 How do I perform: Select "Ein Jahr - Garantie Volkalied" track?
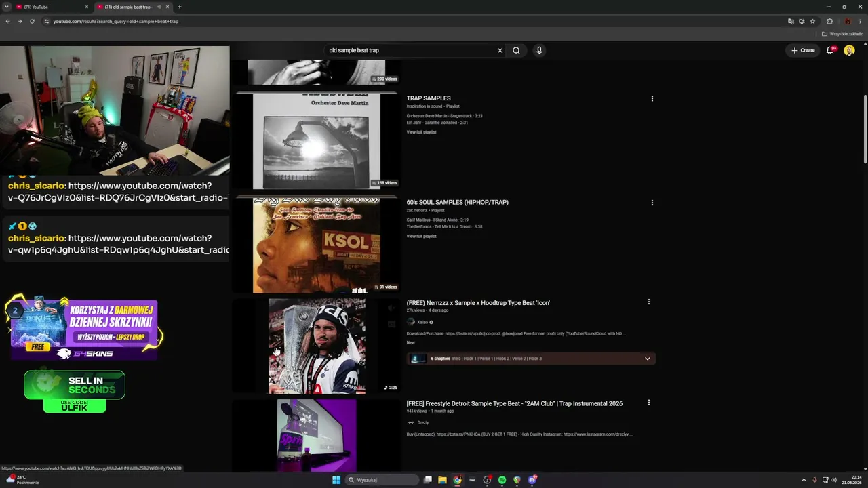click(x=437, y=123)
